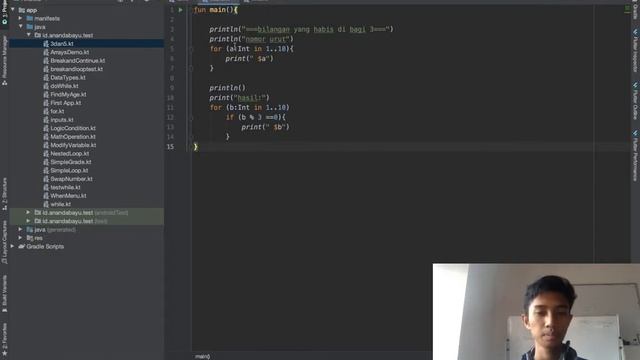Open MathOperation.kt file
This screenshot has width=640, height=360.
tap(73, 137)
